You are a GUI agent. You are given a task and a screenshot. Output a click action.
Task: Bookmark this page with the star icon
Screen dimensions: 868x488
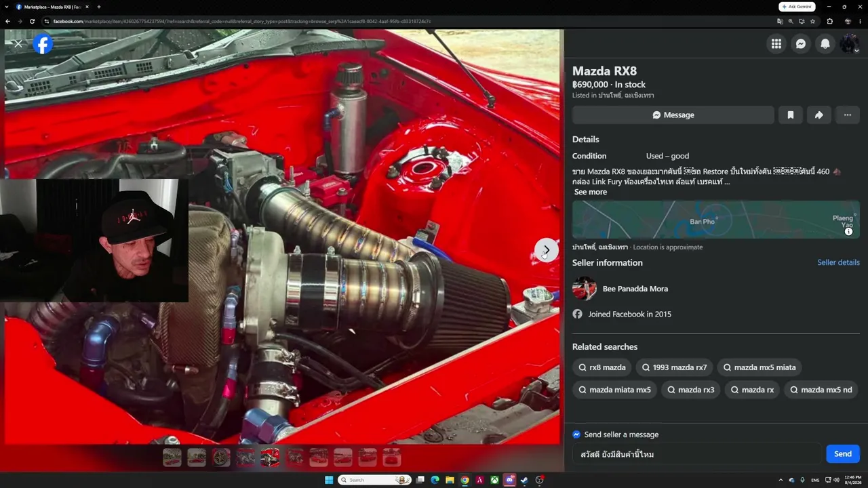812,21
